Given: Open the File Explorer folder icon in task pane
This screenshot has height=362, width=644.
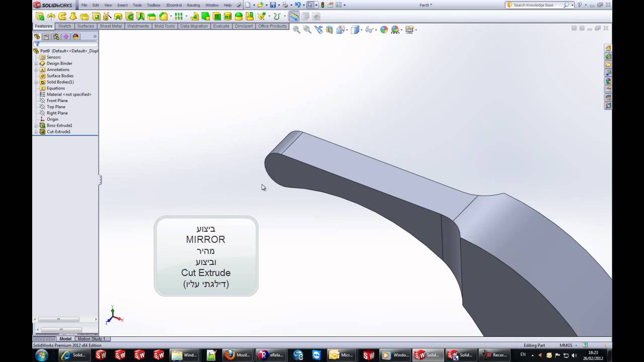Looking at the screenshot, I should tap(608, 64).
